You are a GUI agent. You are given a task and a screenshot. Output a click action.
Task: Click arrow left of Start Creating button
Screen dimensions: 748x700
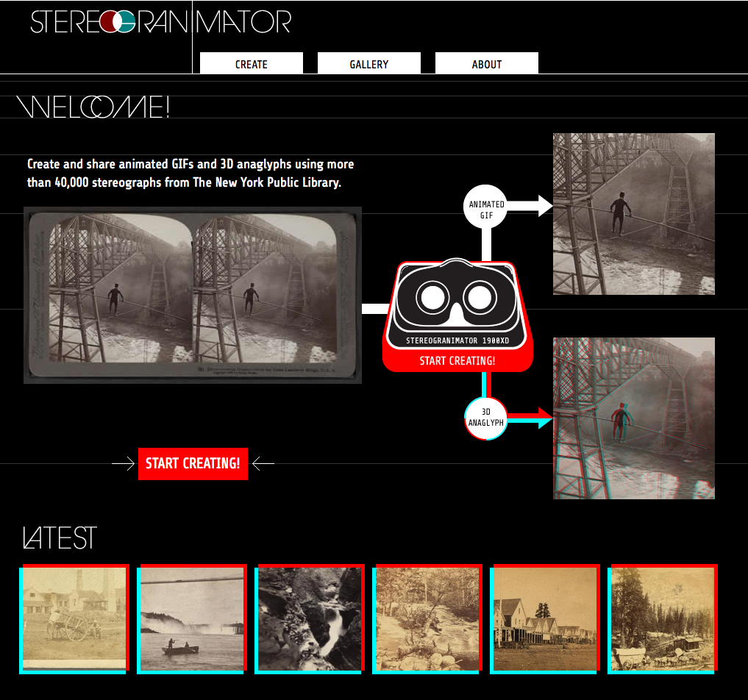[x=123, y=464]
